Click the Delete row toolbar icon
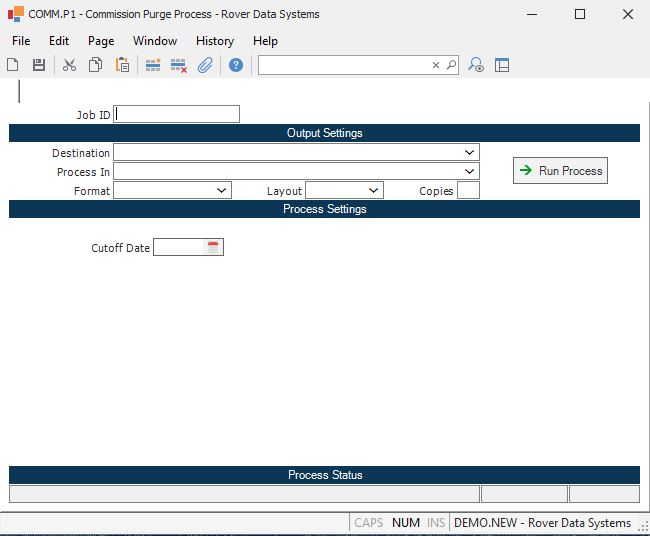 pos(179,65)
